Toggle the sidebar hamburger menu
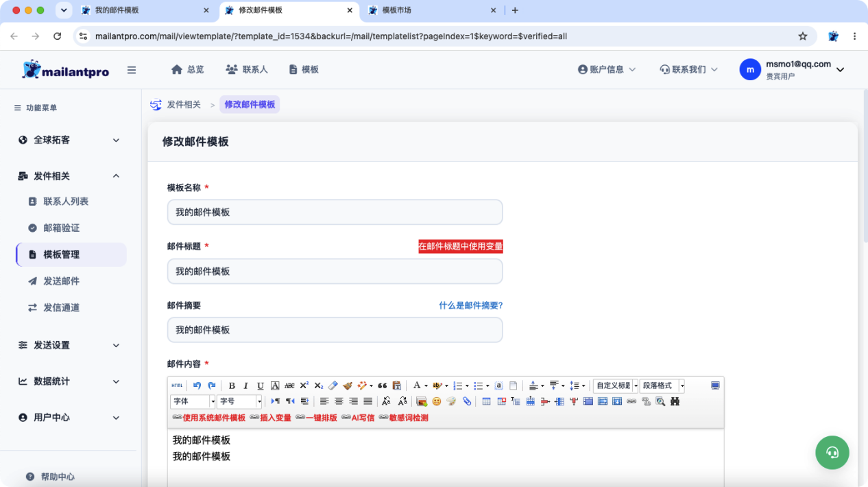 [x=132, y=69]
